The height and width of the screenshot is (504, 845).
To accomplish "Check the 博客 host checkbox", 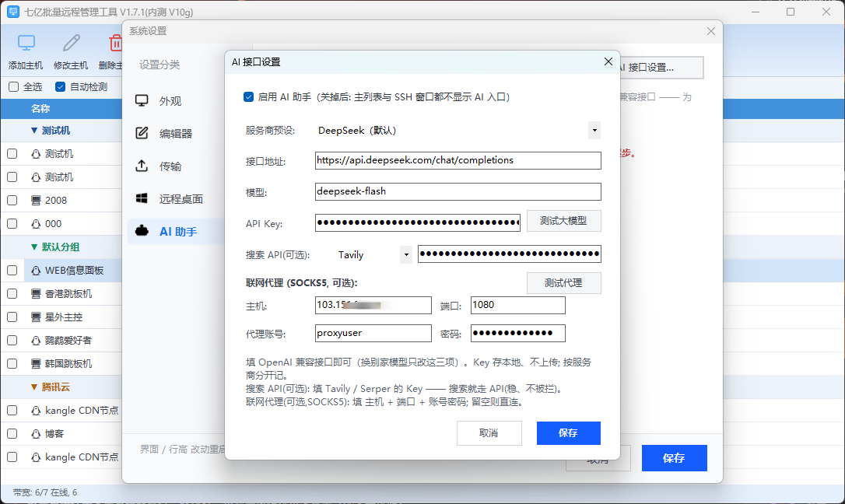I will pyautogui.click(x=12, y=433).
